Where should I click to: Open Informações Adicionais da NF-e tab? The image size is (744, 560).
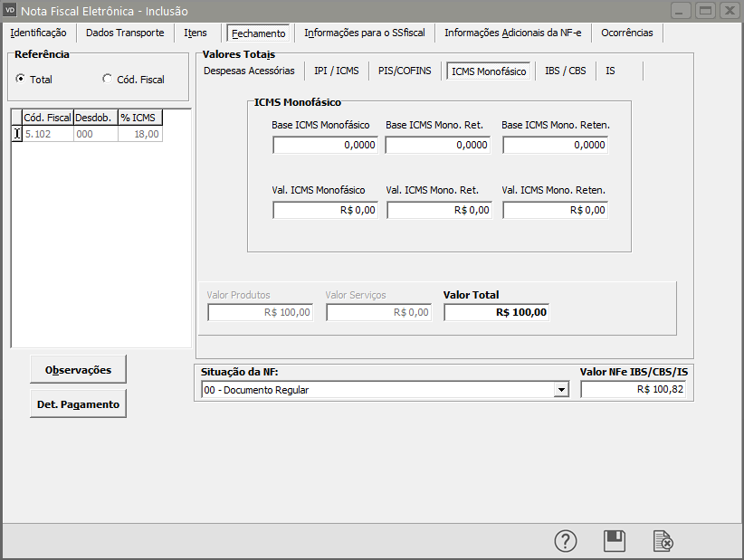(x=513, y=33)
